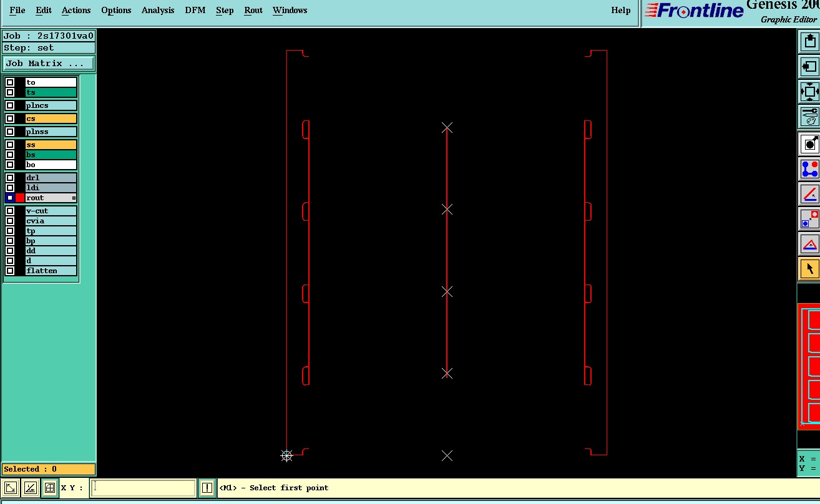Toggle the checkbox for layer 'cs'
This screenshot has height=504, width=820.
pyautogui.click(x=10, y=119)
